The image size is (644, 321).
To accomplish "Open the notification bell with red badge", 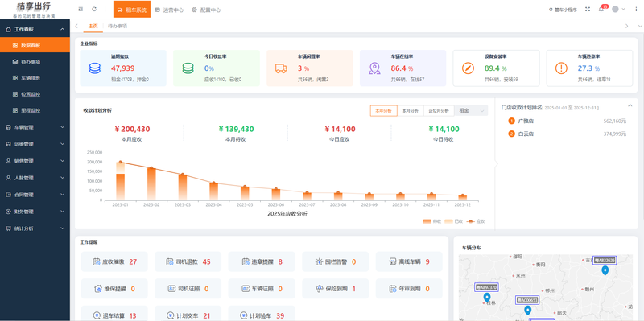I will [601, 10].
